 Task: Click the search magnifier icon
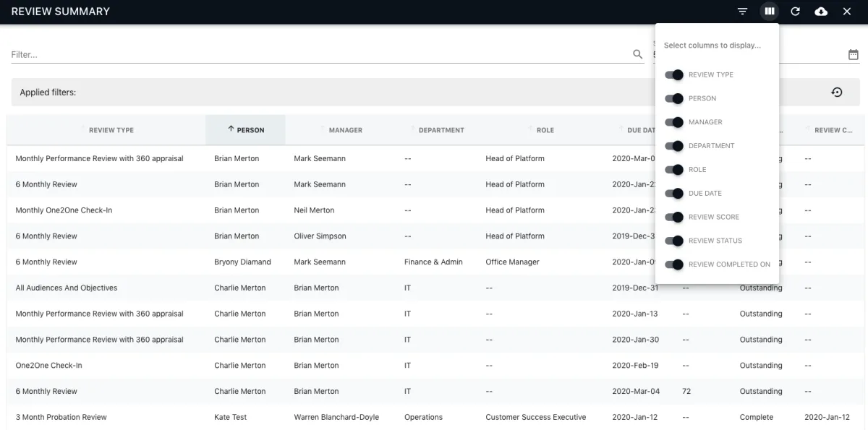638,54
